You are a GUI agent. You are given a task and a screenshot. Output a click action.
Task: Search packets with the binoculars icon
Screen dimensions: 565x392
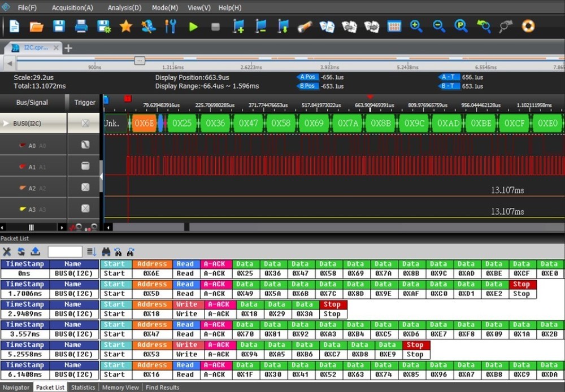[106, 252]
